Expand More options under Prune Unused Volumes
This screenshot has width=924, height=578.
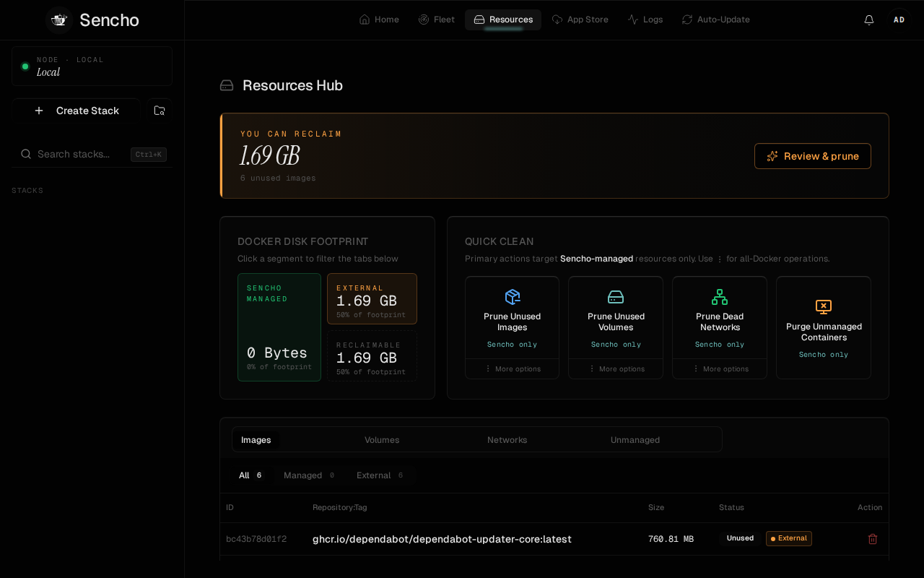click(x=616, y=368)
